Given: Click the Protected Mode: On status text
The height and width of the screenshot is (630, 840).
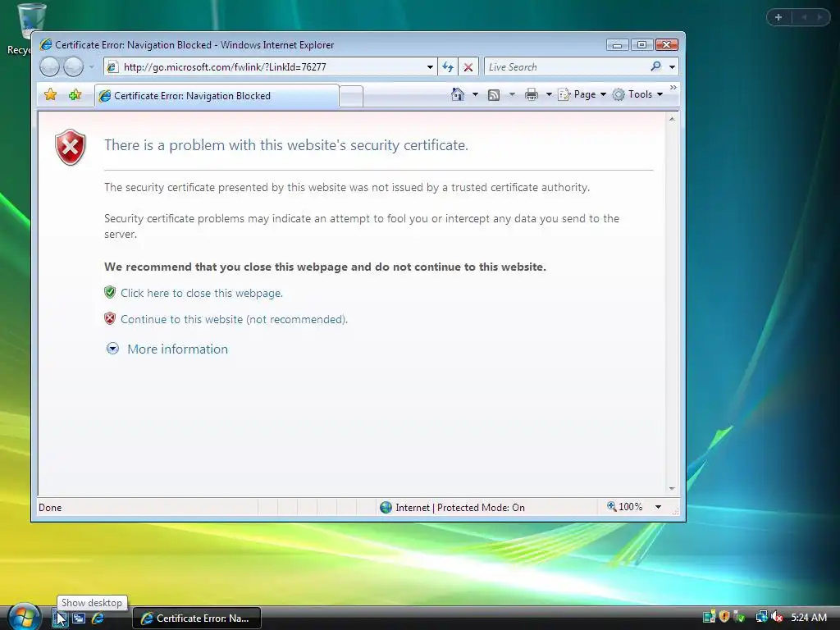Looking at the screenshot, I should click(x=481, y=507).
